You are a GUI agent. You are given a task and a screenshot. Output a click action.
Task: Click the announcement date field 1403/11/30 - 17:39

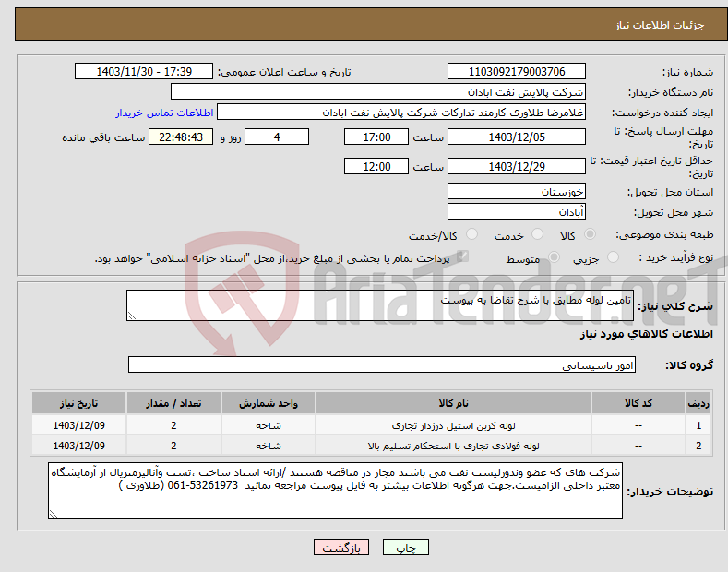144,72
